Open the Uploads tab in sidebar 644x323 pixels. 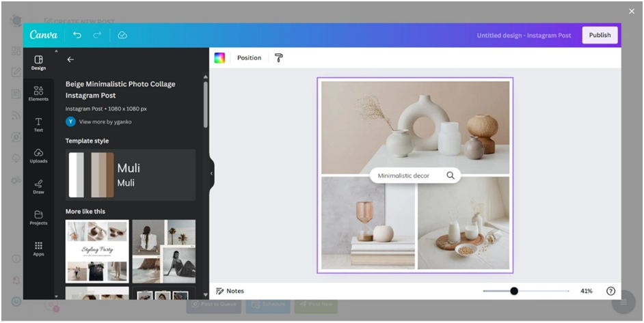(x=38, y=156)
